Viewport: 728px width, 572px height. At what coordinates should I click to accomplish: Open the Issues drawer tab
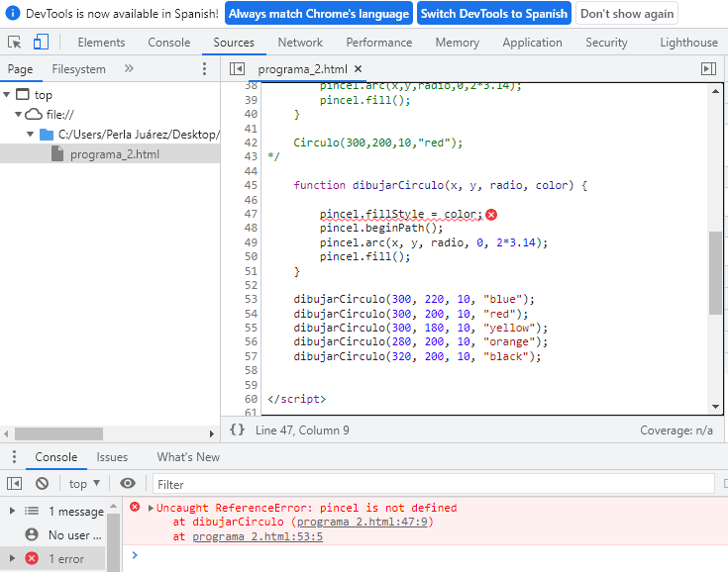coord(112,457)
